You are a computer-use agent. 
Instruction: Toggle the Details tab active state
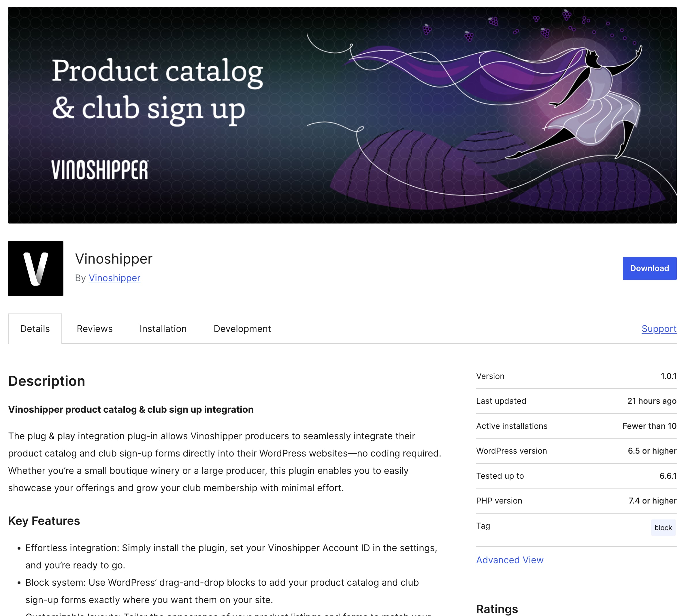[x=35, y=328]
